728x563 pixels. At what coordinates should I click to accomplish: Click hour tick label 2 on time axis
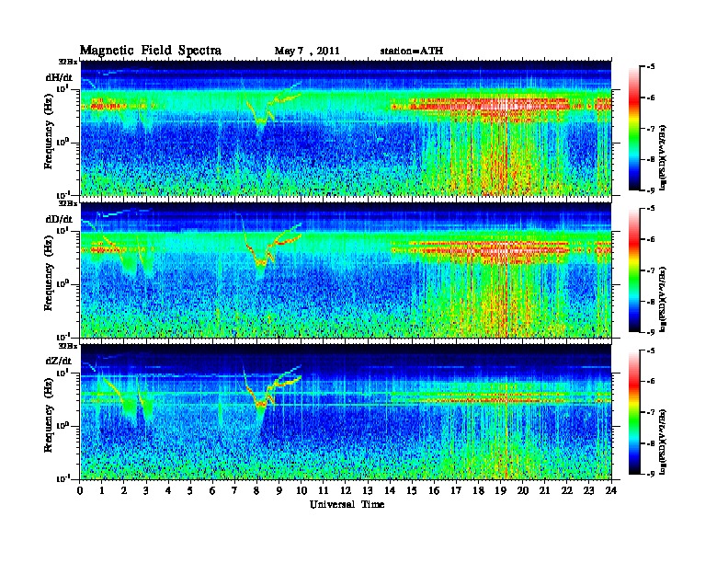(x=124, y=490)
